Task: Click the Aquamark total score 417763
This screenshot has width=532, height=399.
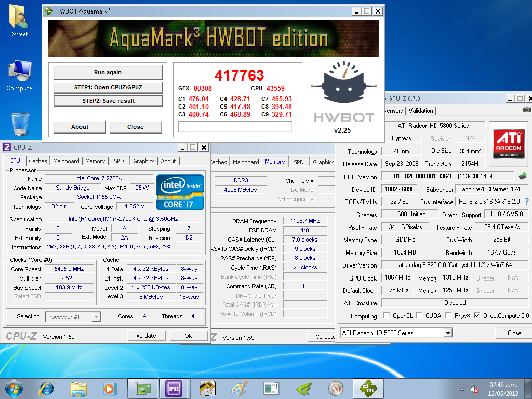Action: 239,75
